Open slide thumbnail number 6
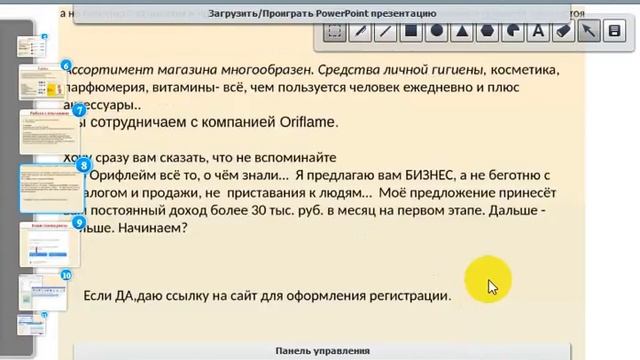 (42, 81)
